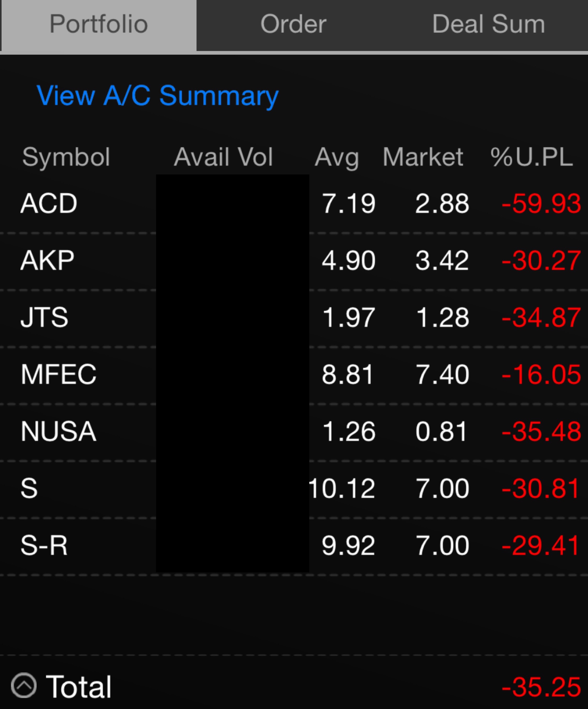Click the Market column header

pyautogui.click(x=423, y=157)
